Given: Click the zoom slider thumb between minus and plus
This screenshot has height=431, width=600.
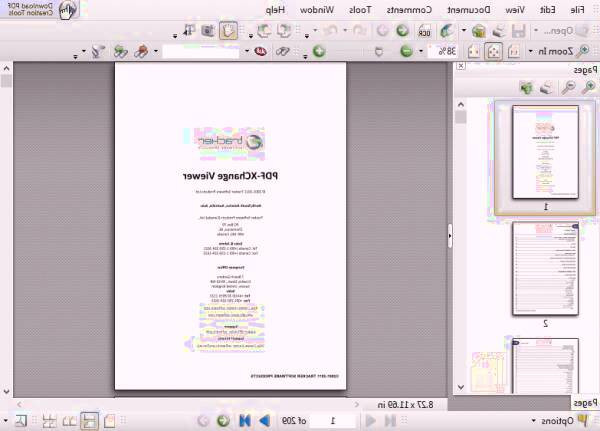Looking at the screenshot, I should pos(379,52).
